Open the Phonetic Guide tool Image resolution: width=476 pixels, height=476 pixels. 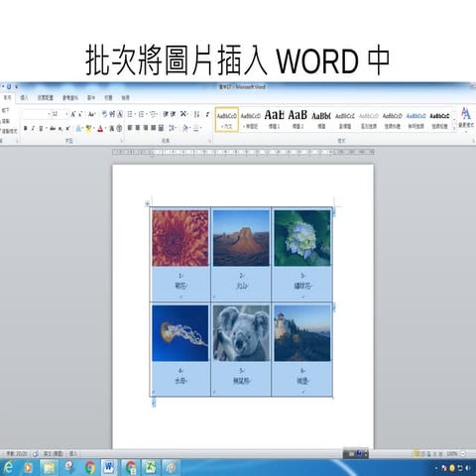click(112, 114)
